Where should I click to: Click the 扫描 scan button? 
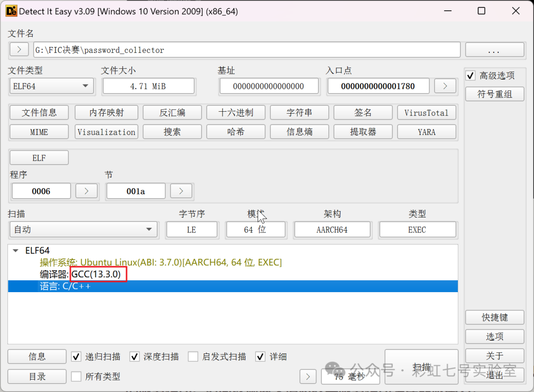click(x=422, y=367)
